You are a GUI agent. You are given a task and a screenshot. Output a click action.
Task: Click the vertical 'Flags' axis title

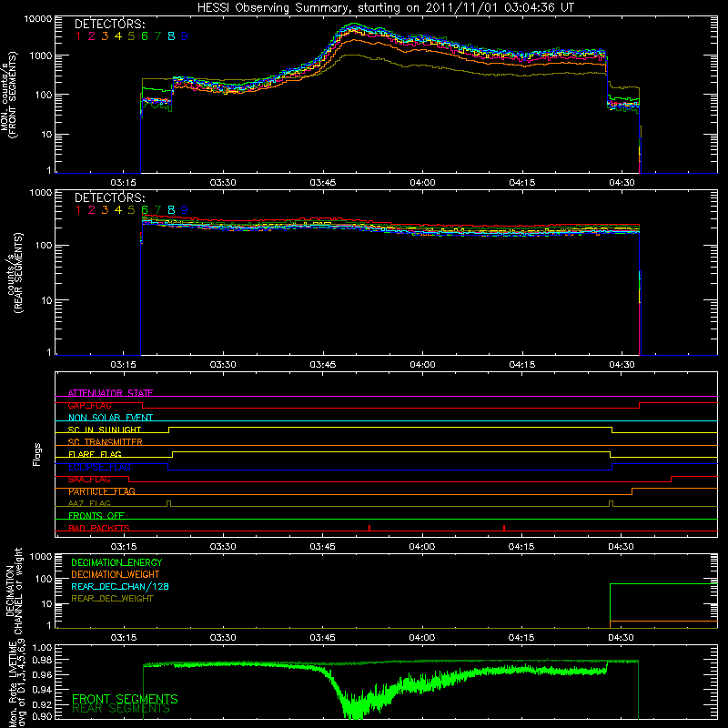(x=37, y=454)
